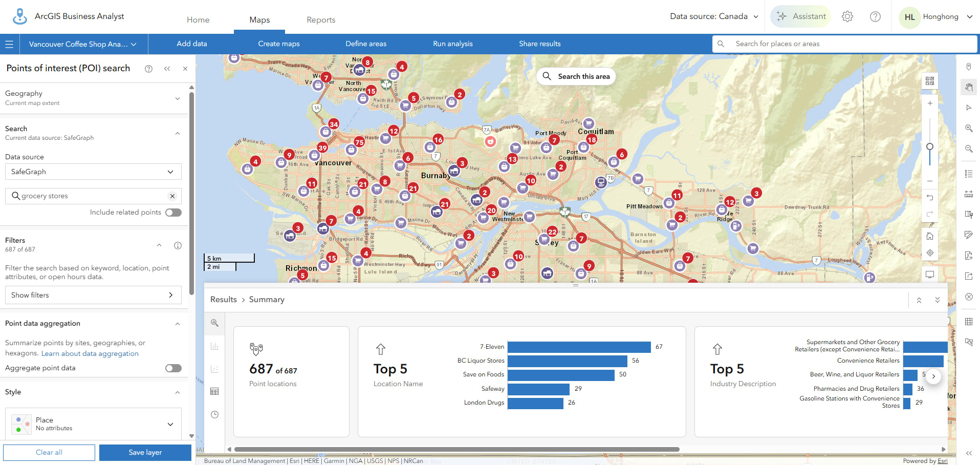
Task: Click the map zoom slider handle
Action: [930, 146]
